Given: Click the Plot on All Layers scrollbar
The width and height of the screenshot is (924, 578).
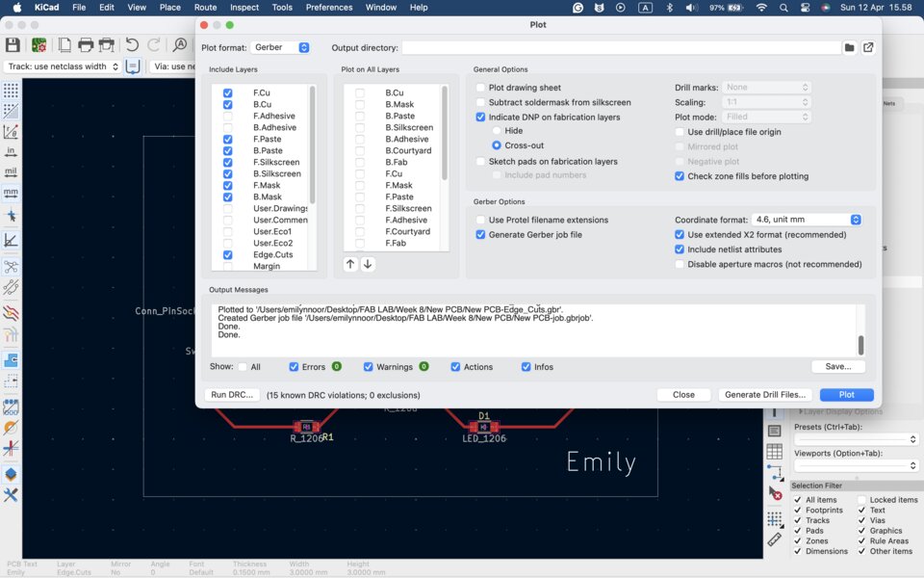Looking at the screenshot, I should tap(445, 133).
